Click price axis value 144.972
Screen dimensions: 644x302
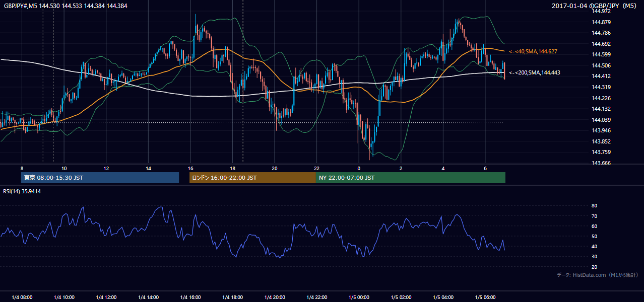(601, 11)
